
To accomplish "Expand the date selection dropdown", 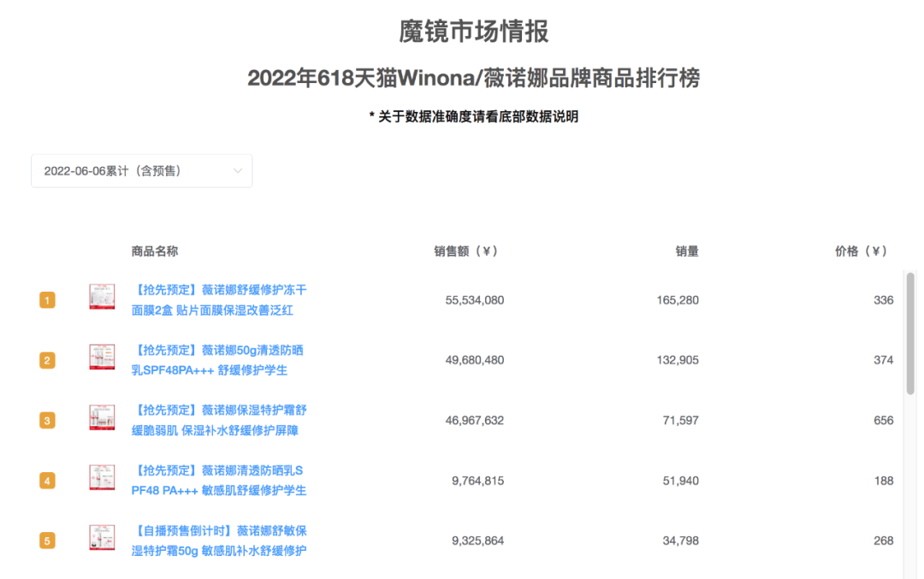I will [x=141, y=170].
